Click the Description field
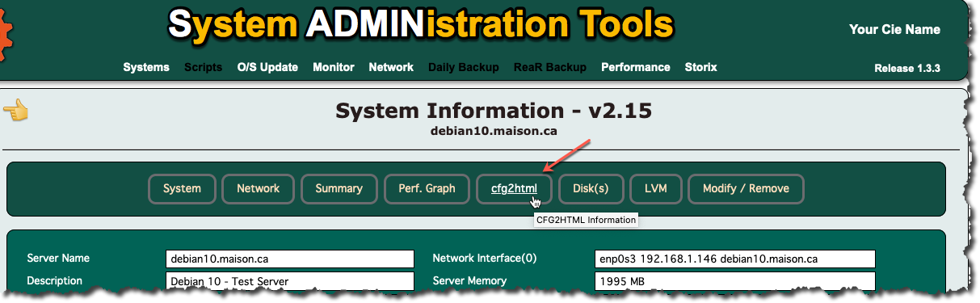Screen dimensions: 980x303 pyautogui.click(x=289, y=281)
